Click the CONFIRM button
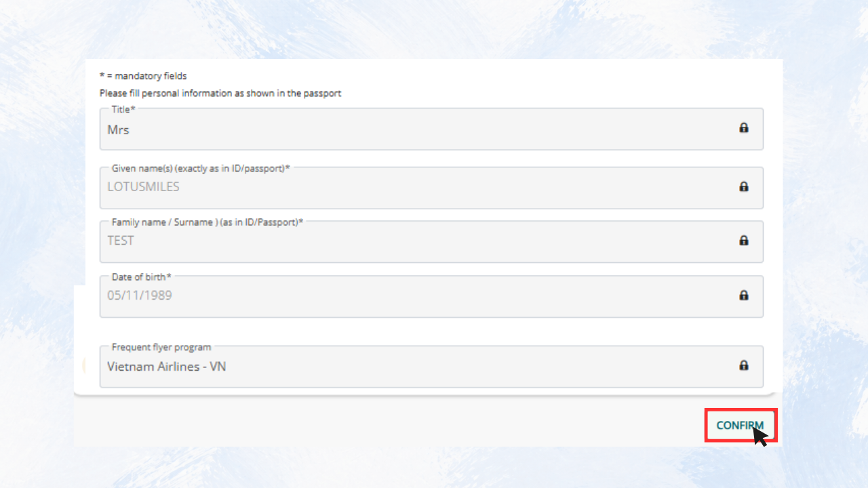Image resolution: width=868 pixels, height=488 pixels. [741, 426]
